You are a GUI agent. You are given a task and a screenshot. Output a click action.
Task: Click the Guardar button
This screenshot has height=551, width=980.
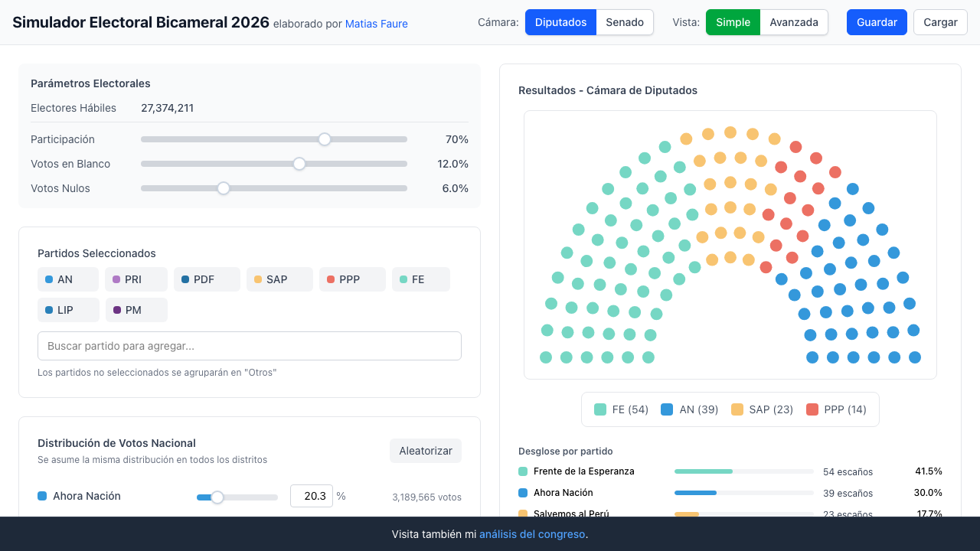coord(876,22)
